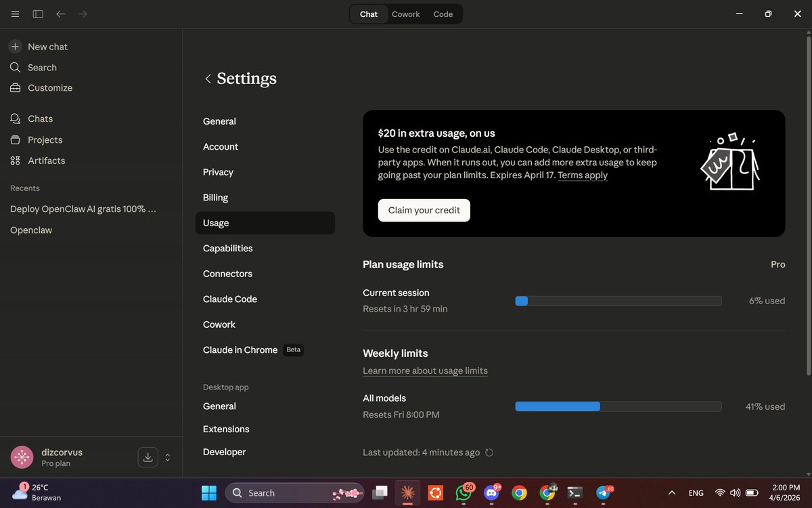Click the All models weekly usage bar
Screen dimensions: 812x508
pyautogui.click(x=618, y=406)
